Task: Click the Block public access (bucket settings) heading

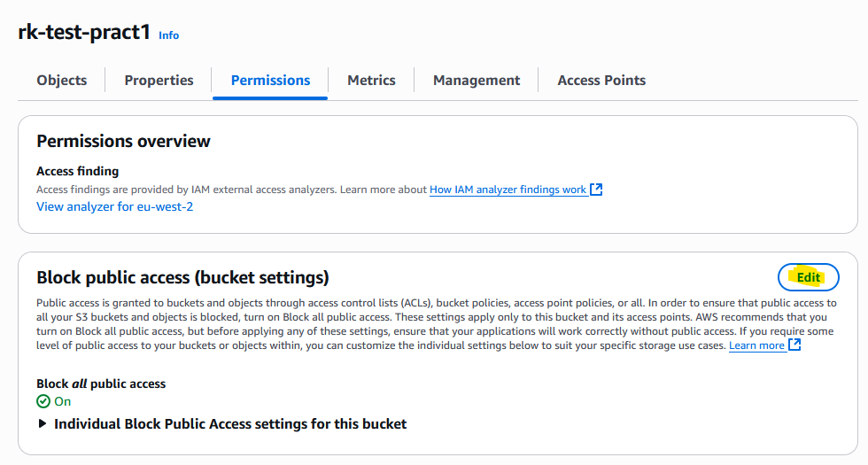Action: tap(182, 277)
